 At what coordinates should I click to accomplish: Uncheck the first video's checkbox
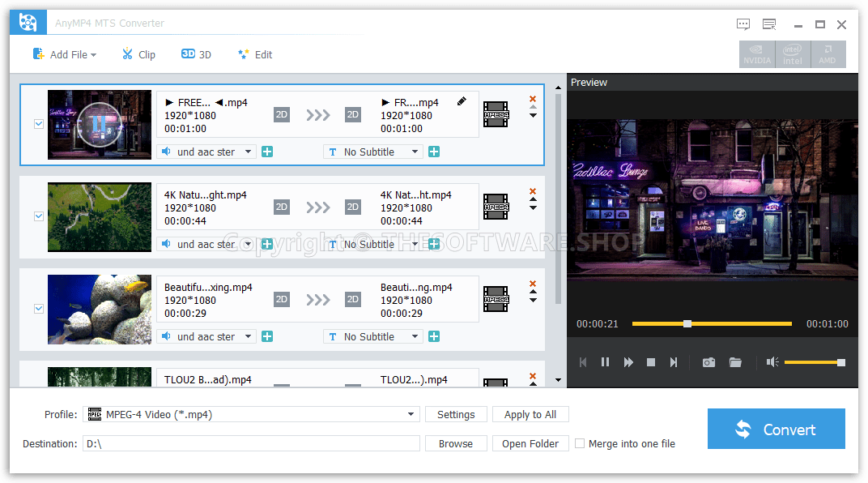38,124
